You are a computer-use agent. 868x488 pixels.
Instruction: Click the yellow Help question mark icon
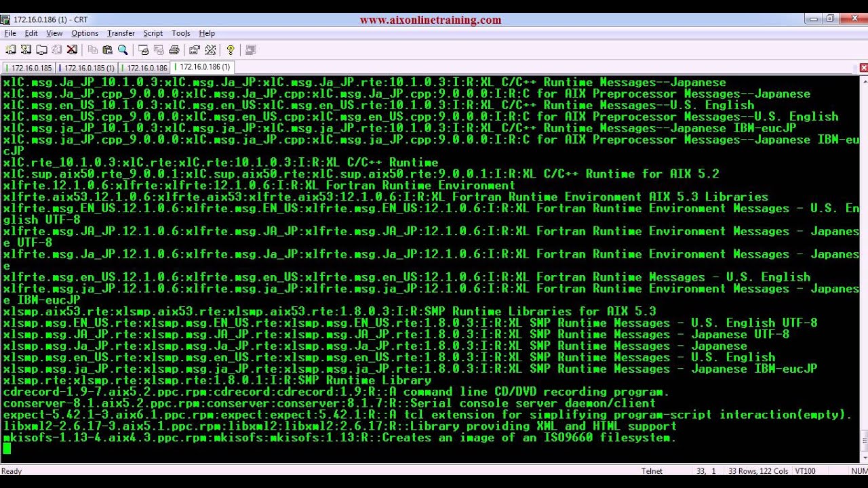point(231,49)
